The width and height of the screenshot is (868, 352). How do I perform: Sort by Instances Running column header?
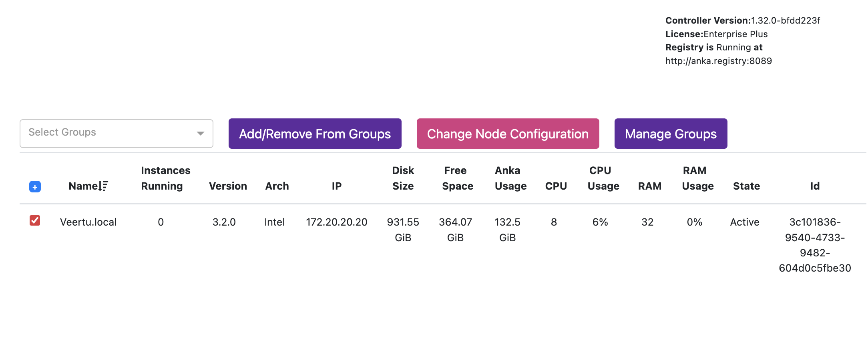pyautogui.click(x=165, y=178)
